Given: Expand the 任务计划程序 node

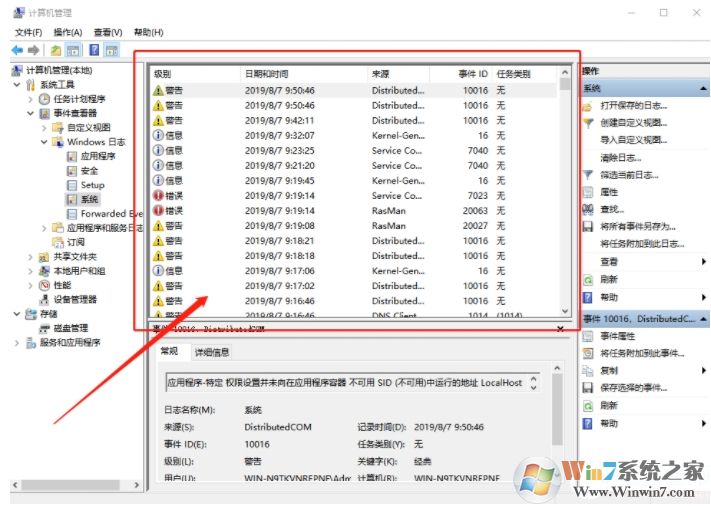Looking at the screenshot, I should 31,99.
